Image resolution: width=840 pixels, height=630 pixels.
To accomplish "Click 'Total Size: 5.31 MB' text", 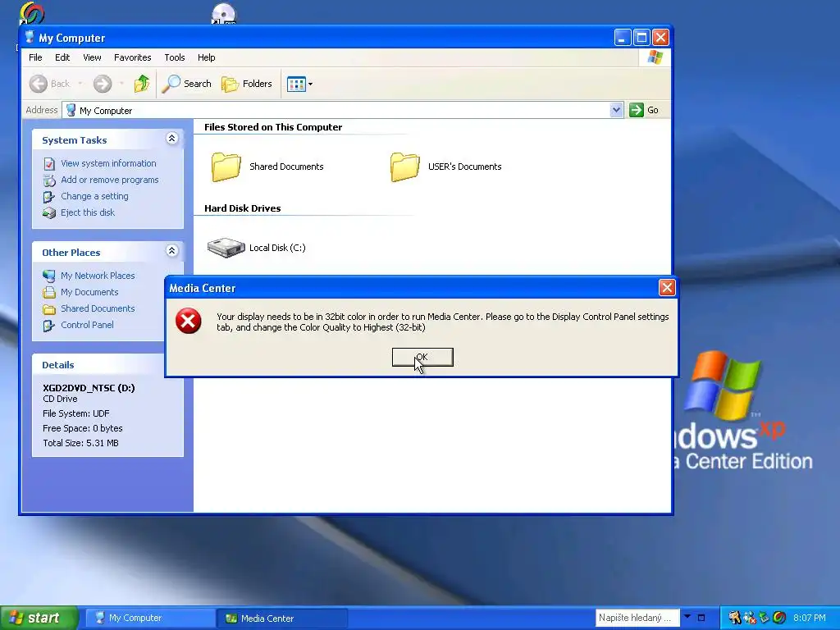I will 81,443.
